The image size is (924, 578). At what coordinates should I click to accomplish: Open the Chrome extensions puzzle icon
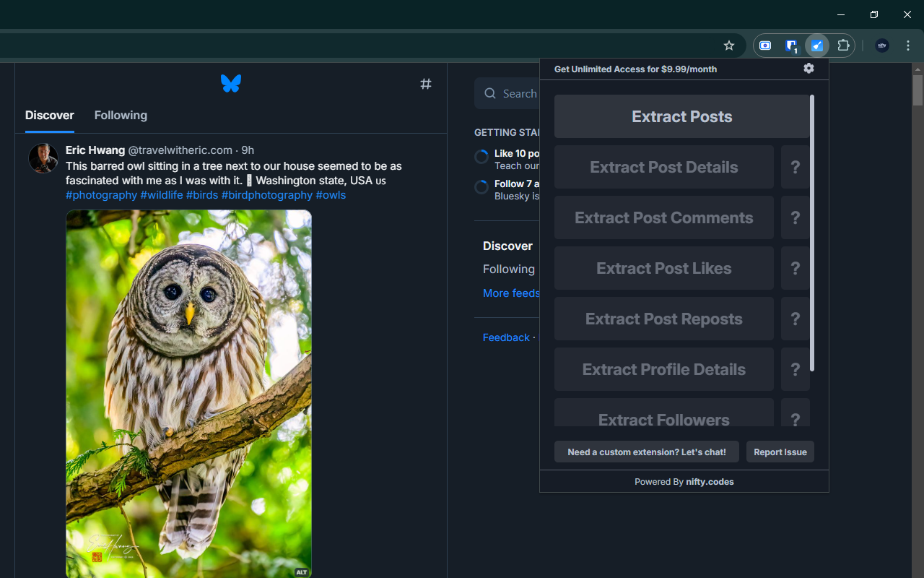(843, 46)
